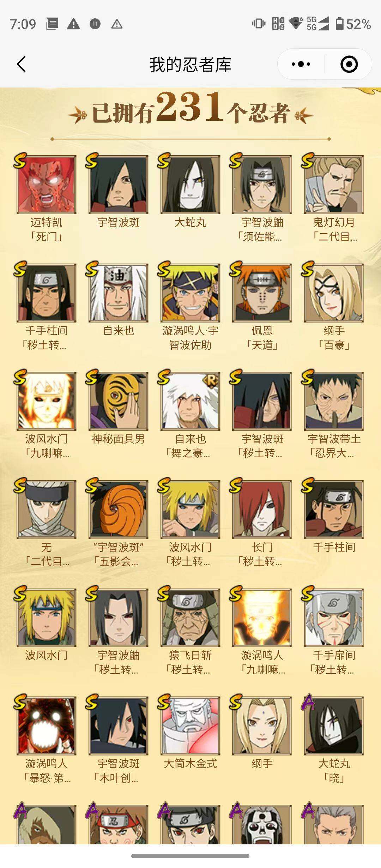Tap the 漩涡鸣人·宇智波佐助 name label
Screen dimensions: 381x868
coord(190,338)
